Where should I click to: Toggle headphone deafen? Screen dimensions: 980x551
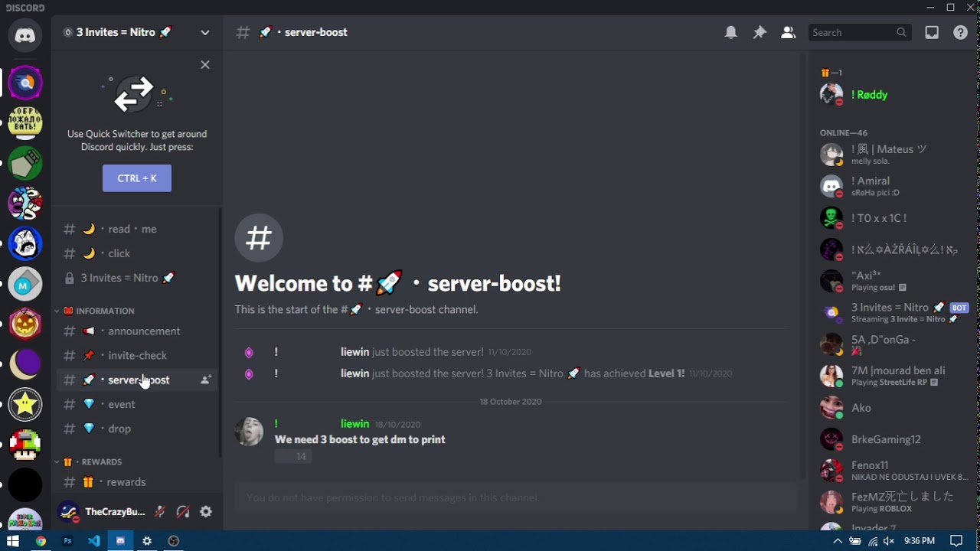pos(183,512)
